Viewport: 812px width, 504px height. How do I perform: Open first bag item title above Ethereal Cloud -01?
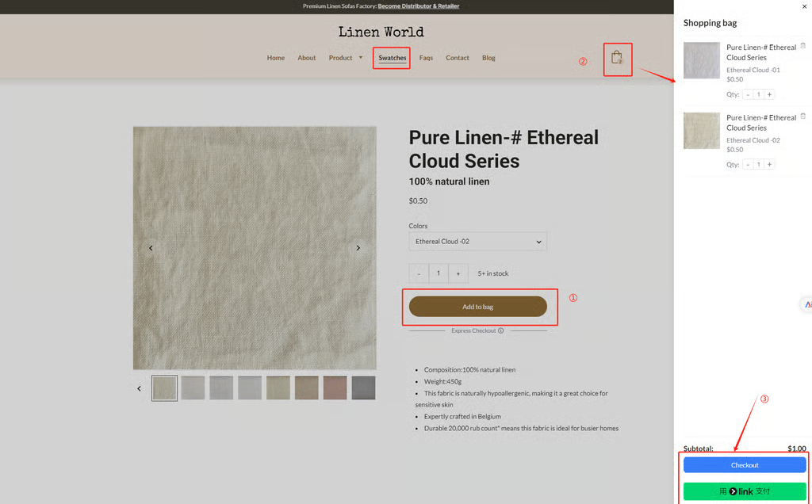tap(761, 52)
